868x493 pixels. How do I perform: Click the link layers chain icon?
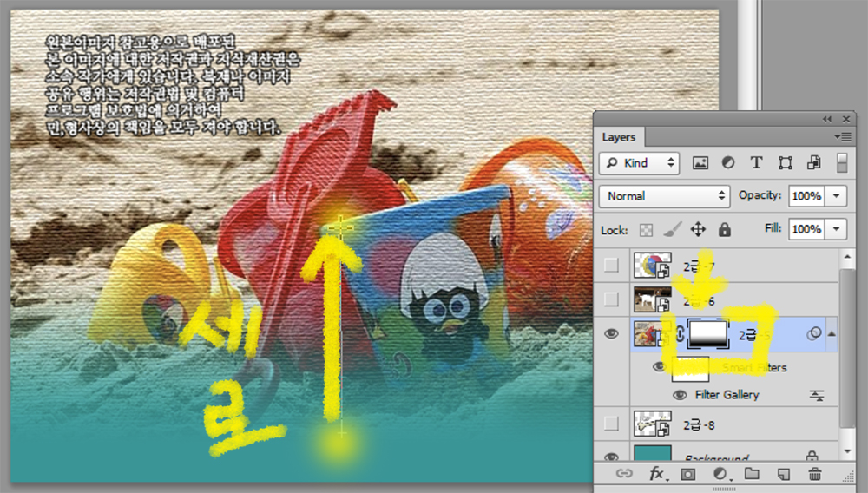click(x=624, y=474)
